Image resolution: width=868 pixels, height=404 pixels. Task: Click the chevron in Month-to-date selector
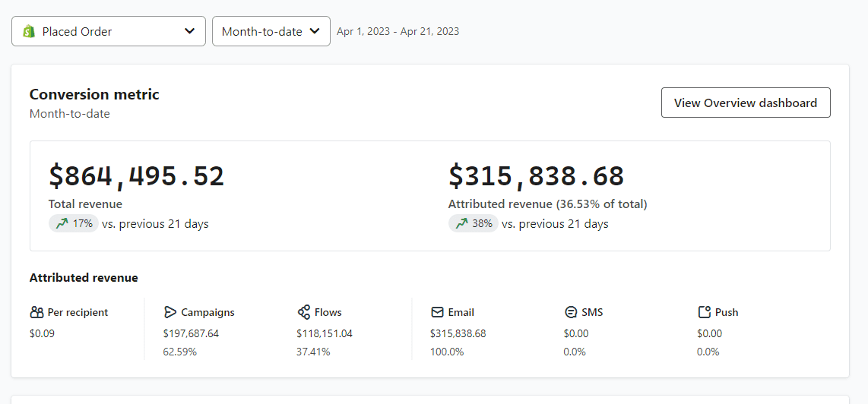coord(315,31)
